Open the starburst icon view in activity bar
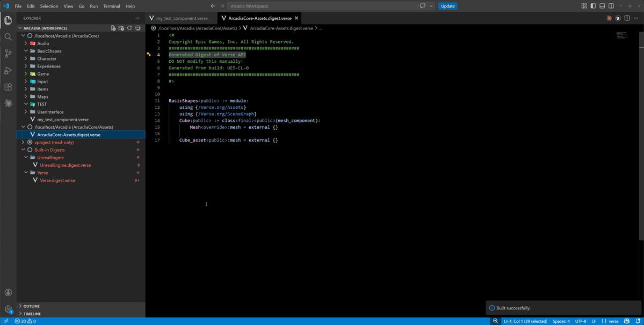 [8, 104]
